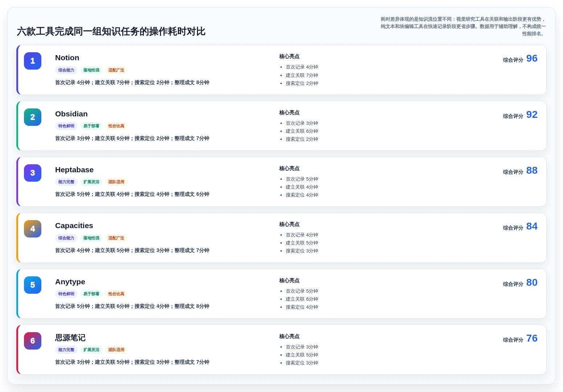Viewport: 563px width, 392px height.
Task: Click the rank 3 badge for Heptabase
Action: 33,173
